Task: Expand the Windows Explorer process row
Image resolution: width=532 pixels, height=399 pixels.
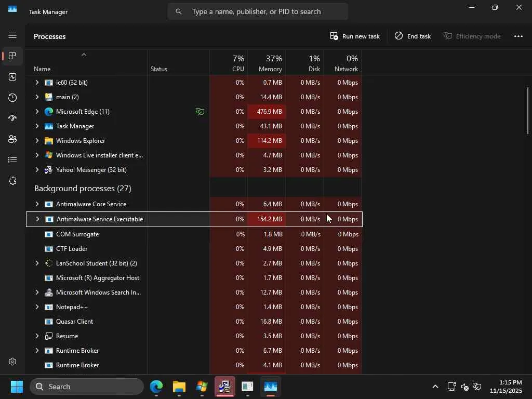Action: point(37,141)
